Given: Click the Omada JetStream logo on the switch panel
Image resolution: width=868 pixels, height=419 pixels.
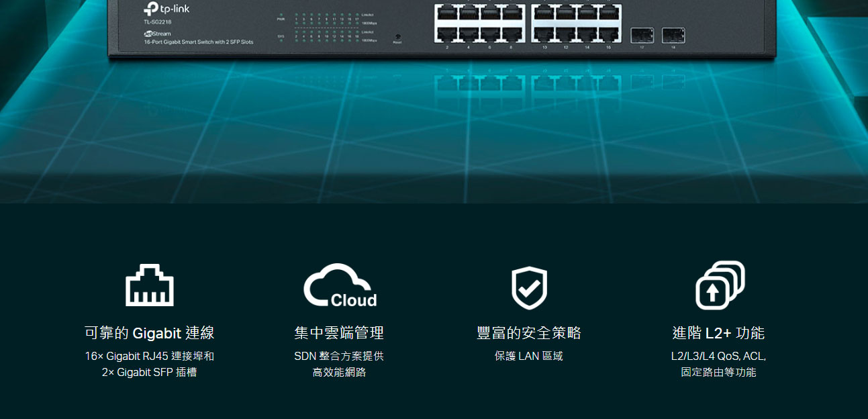Looking at the screenshot, I should tap(157, 34).
